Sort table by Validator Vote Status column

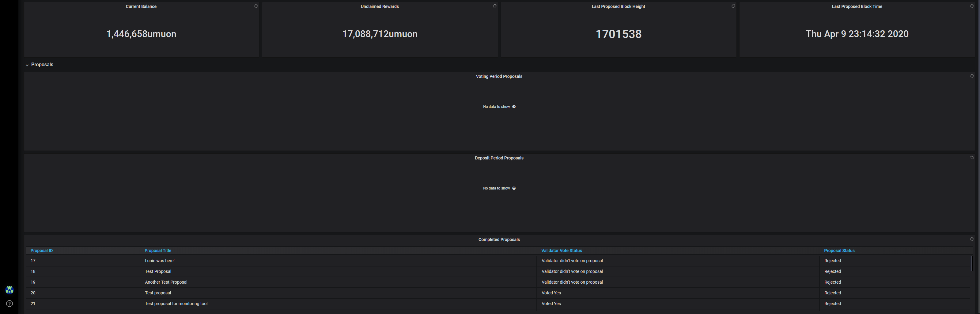click(562, 251)
